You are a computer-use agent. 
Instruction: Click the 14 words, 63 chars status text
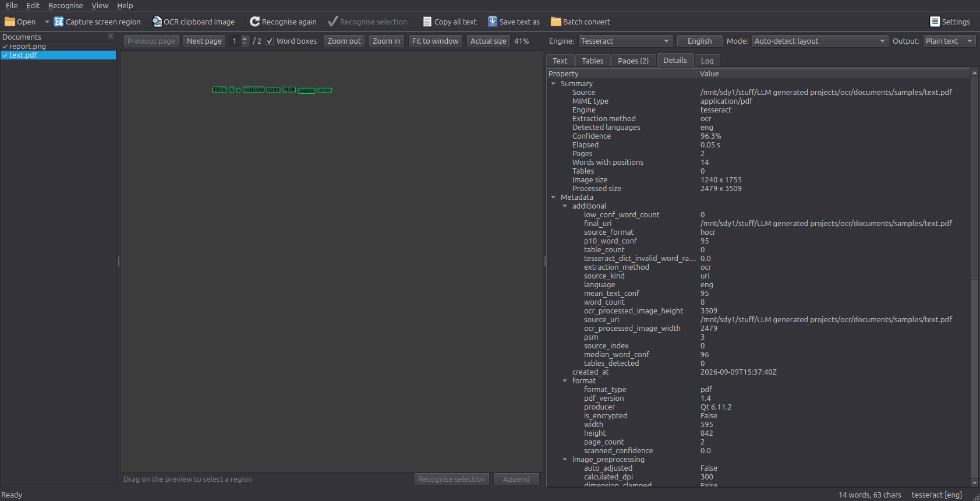[869, 495]
